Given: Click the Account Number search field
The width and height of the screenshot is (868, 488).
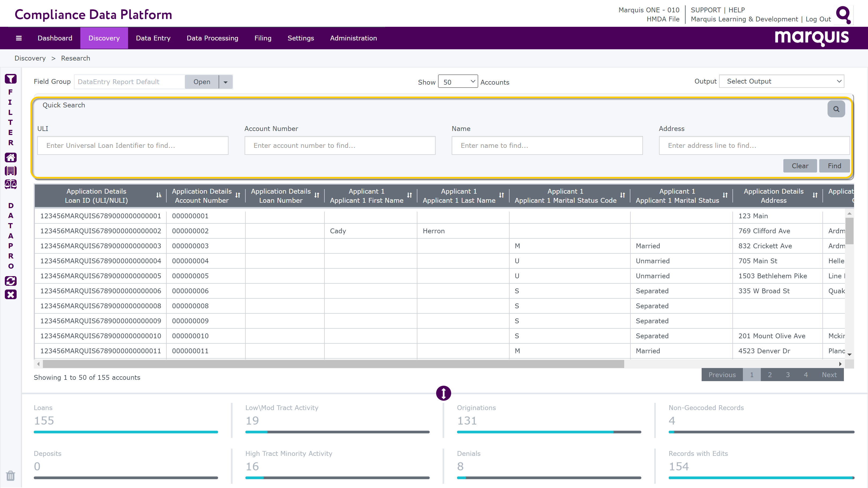Looking at the screenshot, I should pyautogui.click(x=340, y=145).
